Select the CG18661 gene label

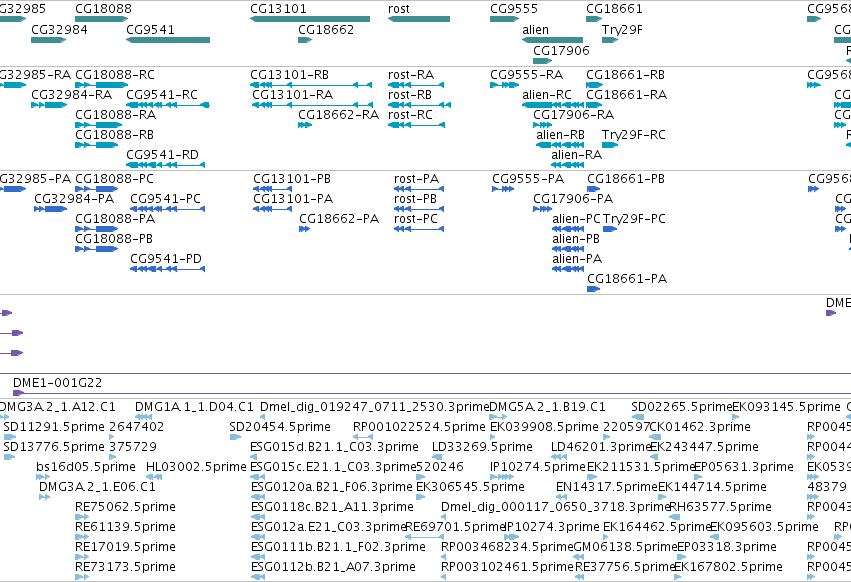tap(614, 9)
